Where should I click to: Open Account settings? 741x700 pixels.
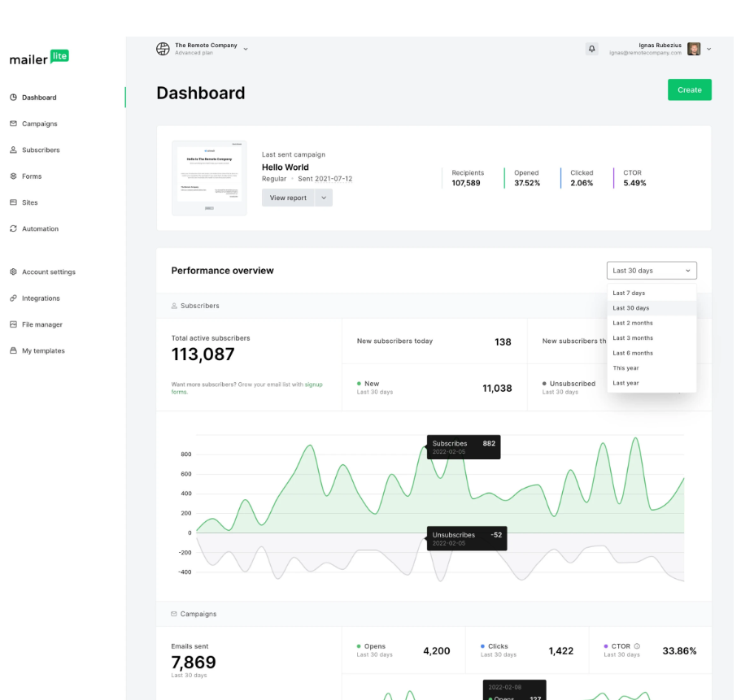49,272
